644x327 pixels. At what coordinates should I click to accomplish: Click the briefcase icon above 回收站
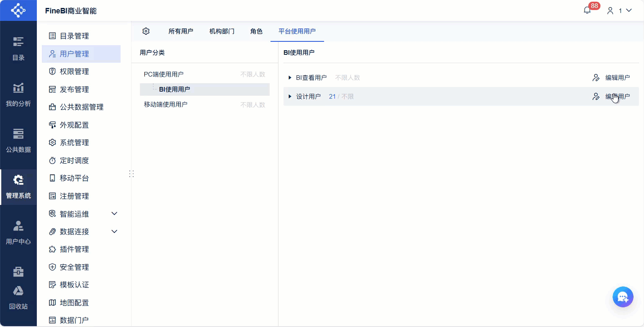(18, 271)
